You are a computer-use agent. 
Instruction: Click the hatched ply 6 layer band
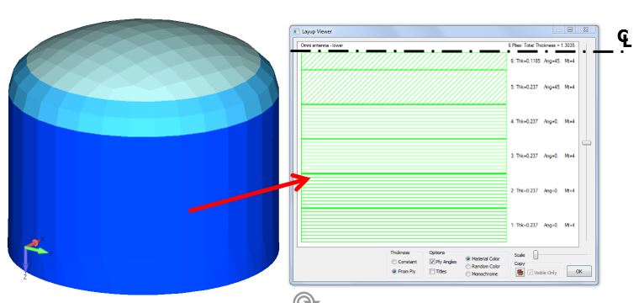point(404,61)
